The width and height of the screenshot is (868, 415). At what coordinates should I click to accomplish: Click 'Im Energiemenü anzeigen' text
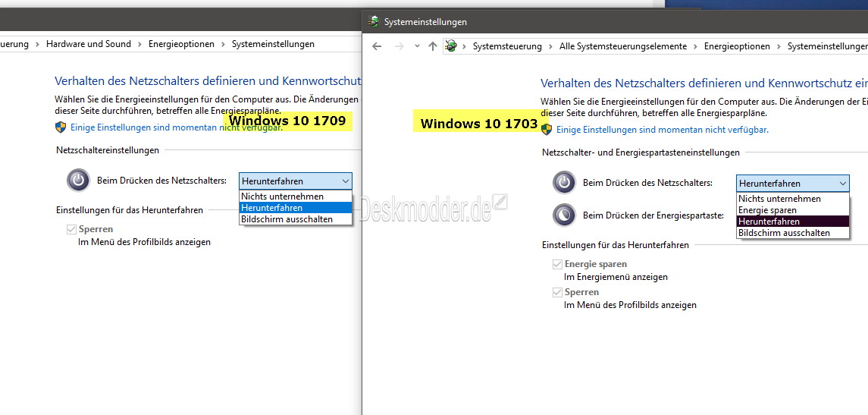tap(616, 276)
